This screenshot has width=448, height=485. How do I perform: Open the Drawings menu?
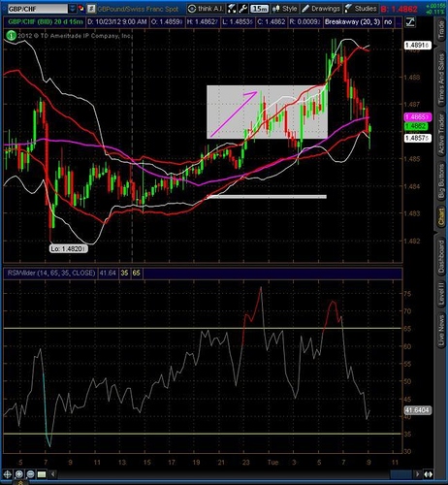321,9
